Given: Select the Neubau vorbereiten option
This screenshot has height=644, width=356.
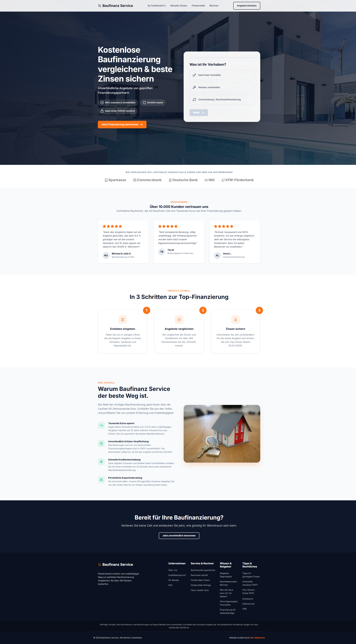Looking at the screenshot, I should [x=222, y=87].
